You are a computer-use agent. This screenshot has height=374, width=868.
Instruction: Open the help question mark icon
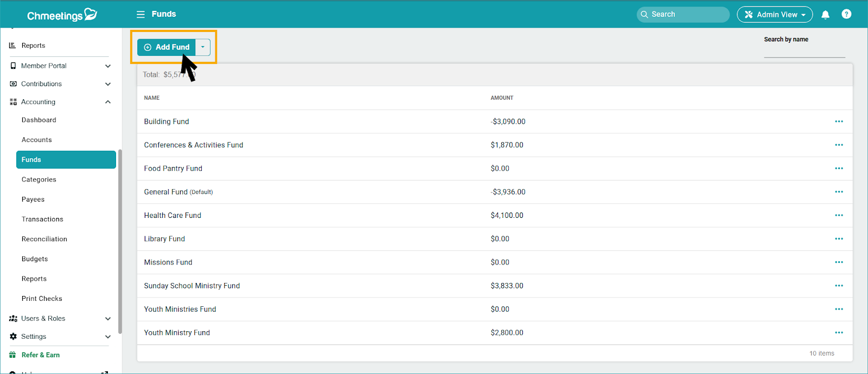pos(846,15)
